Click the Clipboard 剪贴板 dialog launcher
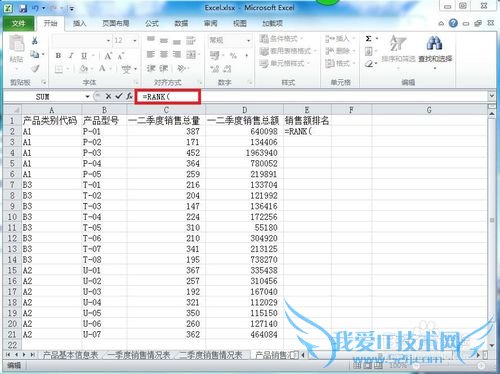500x374 pixels. (x=44, y=82)
